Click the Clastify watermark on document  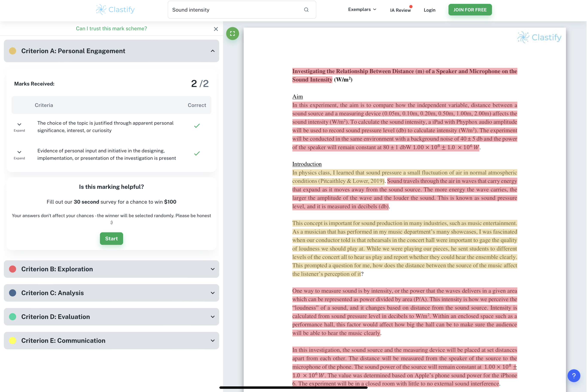[x=539, y=37]
